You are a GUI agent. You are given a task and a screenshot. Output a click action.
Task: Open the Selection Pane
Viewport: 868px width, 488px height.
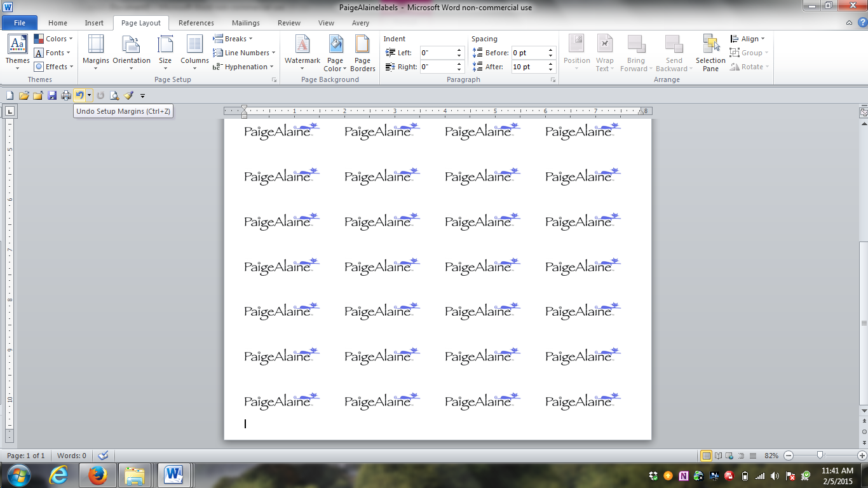coord(710,52)
